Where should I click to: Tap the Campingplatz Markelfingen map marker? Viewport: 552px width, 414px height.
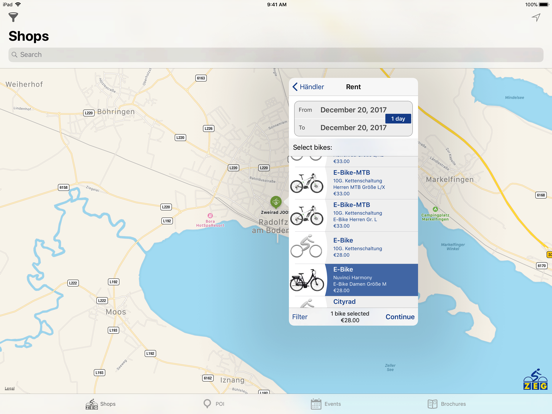tap(435, 209)
